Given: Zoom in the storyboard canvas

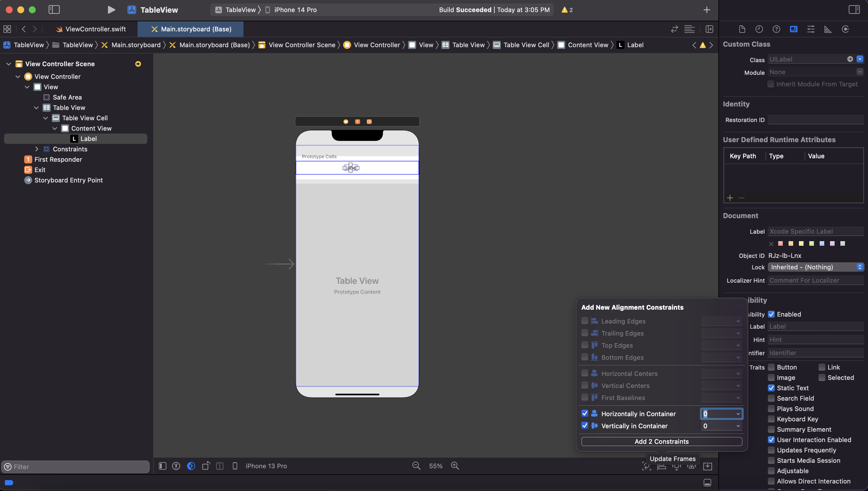Looking at the screenshot, I should click(x=455, y=466).
